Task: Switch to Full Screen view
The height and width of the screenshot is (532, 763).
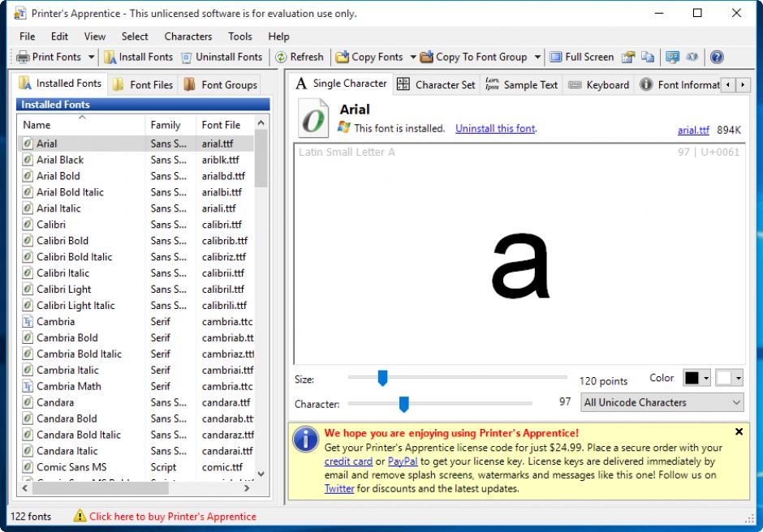Action: click(x=581, y=57)
